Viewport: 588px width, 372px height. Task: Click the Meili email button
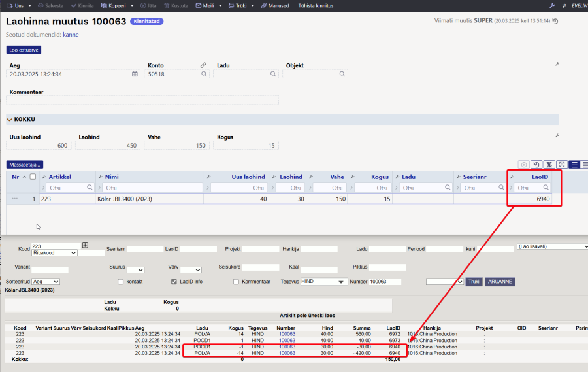(x=204, y=6)
